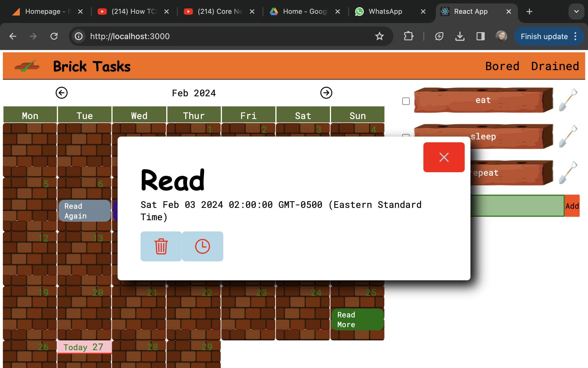Click shovel icon beside repeat brick

coord(568,173)
